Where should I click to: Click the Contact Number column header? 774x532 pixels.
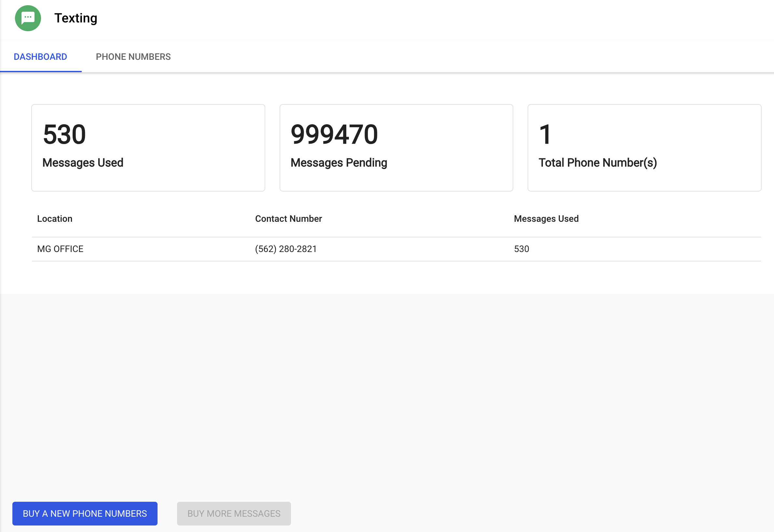tap(288, 219)
